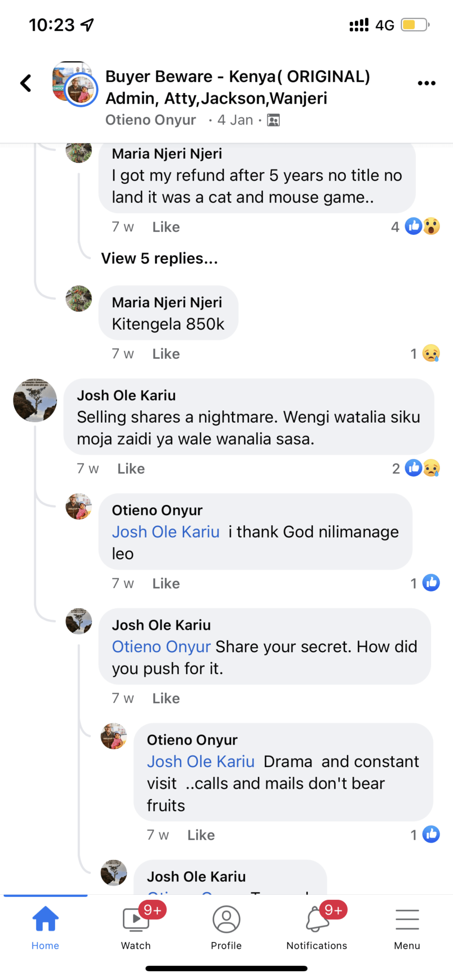Open the Otieno Onyur mention link
The width and height of the screenshot is (453, 980).
(161, 647)
